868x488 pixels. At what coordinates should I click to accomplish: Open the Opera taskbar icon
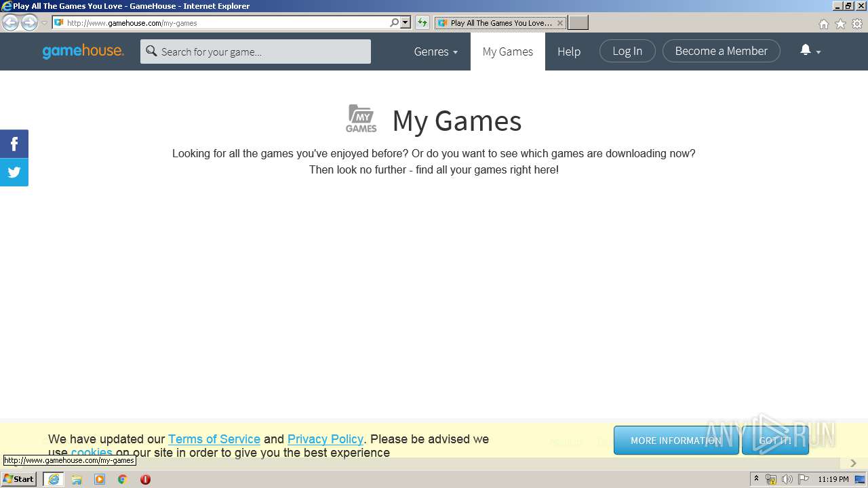point(145,479)
